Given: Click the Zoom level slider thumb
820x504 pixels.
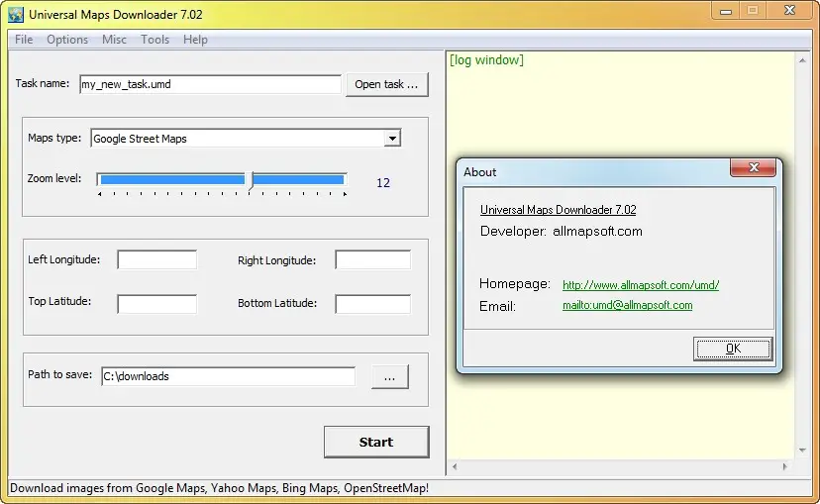Looking at the screenshot, I should click(x=250, y=180).
